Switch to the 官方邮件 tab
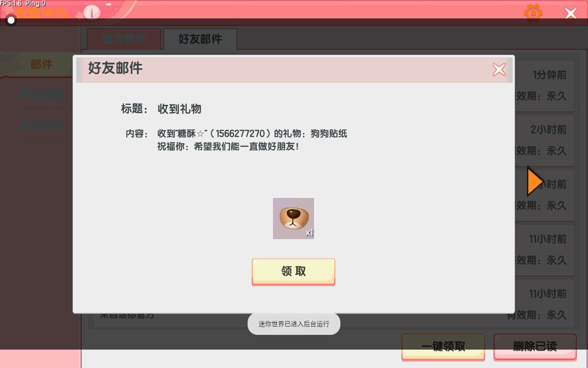The width and height of the screenshot is (588, 368). click(x=124, y=39)
